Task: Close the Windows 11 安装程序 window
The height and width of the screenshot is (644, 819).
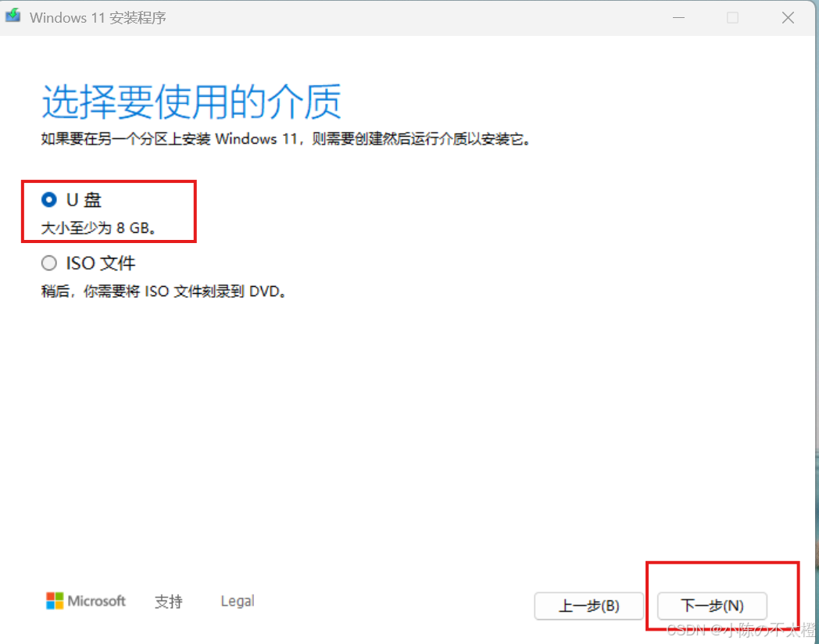Action: point(789,18)
